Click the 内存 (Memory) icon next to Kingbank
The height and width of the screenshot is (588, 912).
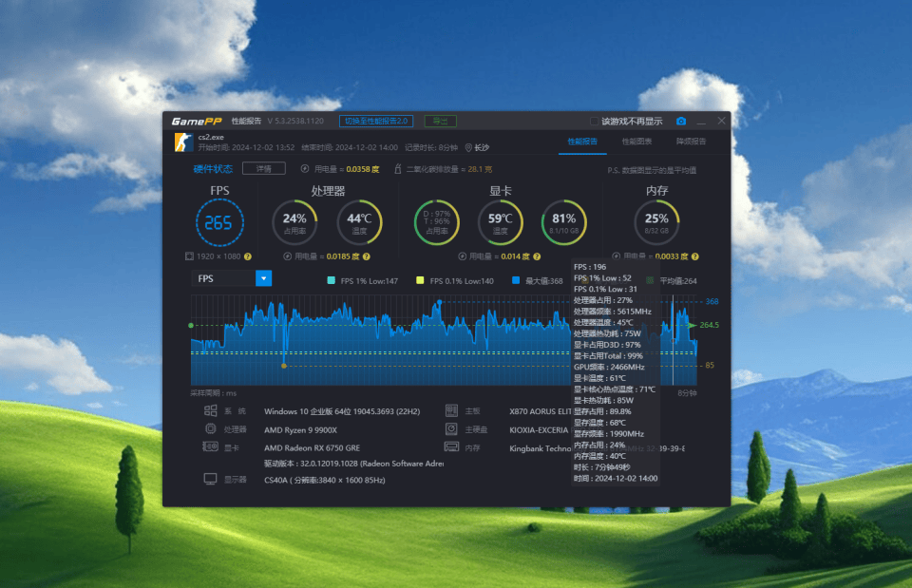coord(451,447)
